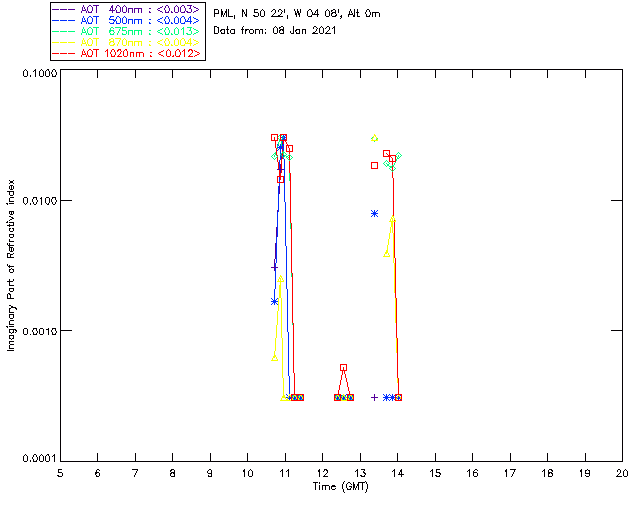640x512 pixels.
Task: Click the AOT 400nm legend entry
Action: (128, 9)
